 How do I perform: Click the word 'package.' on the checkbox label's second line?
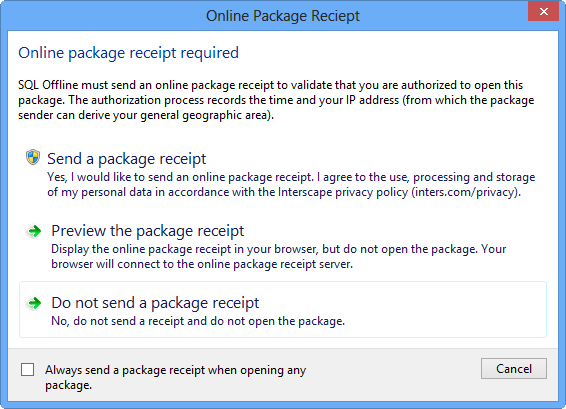coord(69,386)
